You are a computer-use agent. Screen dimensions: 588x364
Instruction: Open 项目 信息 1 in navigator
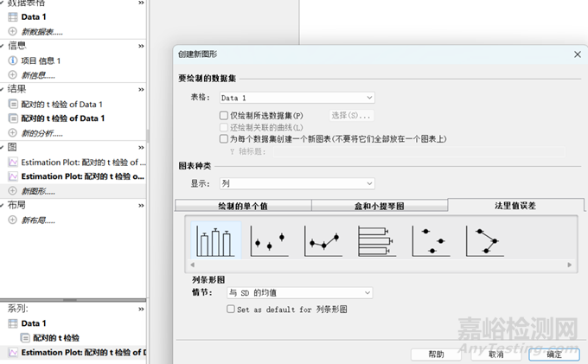(x=42, y=61)
